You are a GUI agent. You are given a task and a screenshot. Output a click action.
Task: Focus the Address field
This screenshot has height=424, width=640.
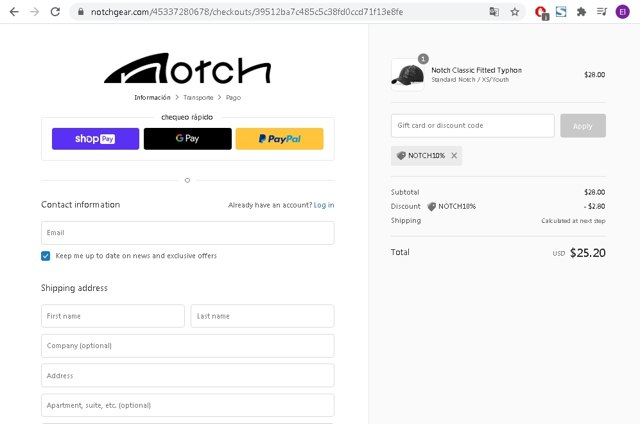tap(188, 375)
